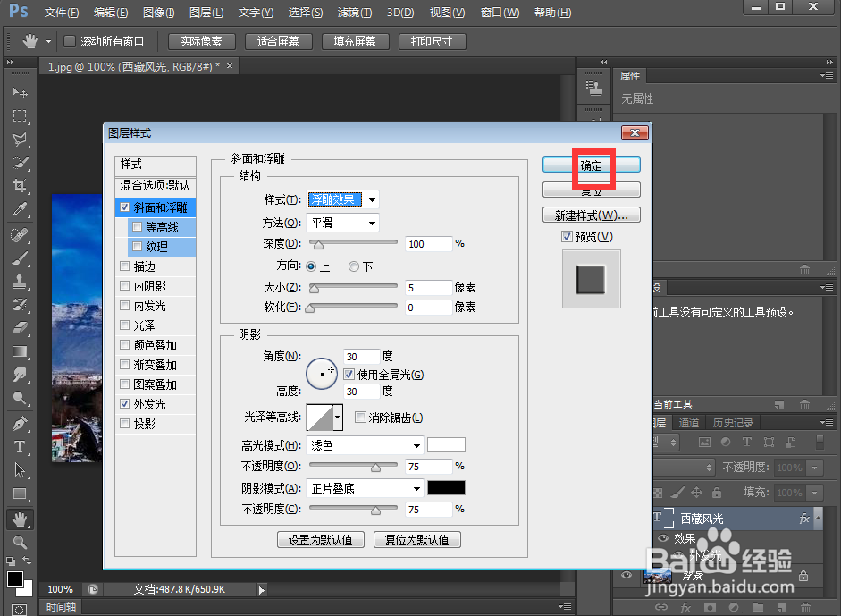Open the 滤镜 menu
This screenshot has height=616, width=841.
click(x=354, y=12)
